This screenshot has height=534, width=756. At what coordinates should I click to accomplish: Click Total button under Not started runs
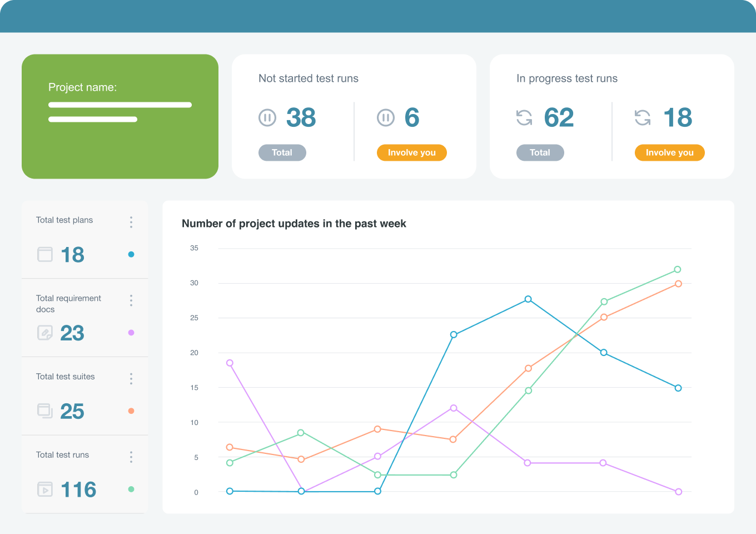click(282, 152)
